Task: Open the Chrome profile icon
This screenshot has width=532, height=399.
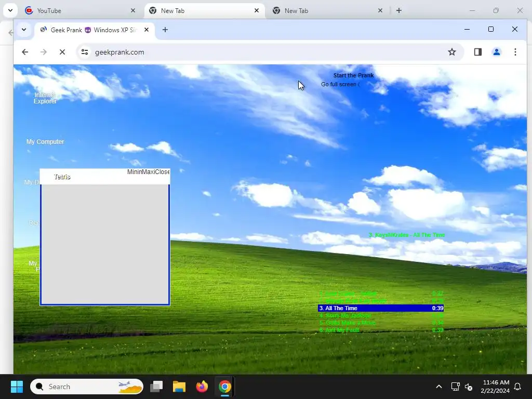Action: [496, 52]
